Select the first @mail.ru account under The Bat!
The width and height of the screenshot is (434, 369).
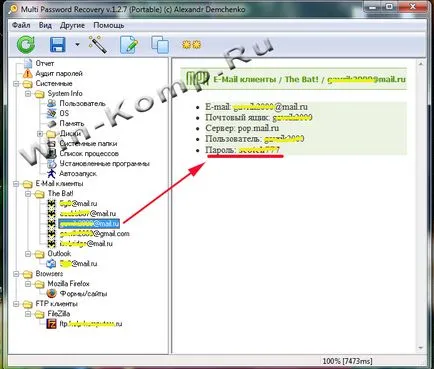click(78, 204)
